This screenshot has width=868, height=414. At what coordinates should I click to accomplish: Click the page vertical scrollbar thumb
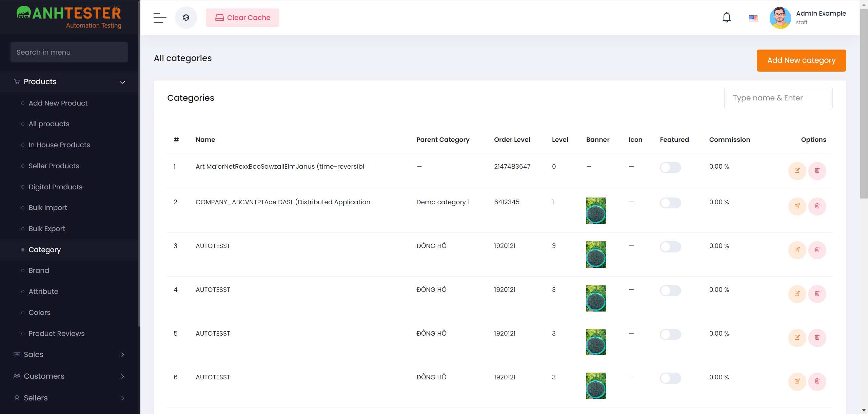864,103
